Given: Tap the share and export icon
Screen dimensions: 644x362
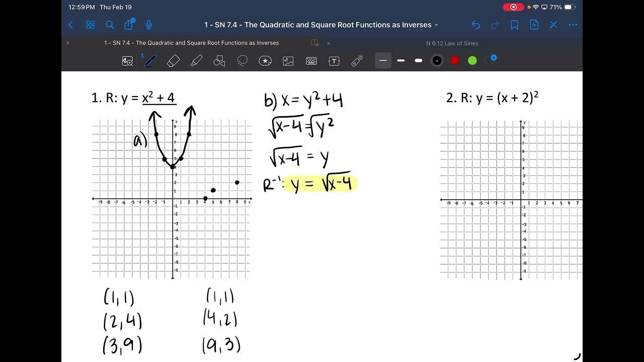Looking at the screenshot, I should [129, 24].
